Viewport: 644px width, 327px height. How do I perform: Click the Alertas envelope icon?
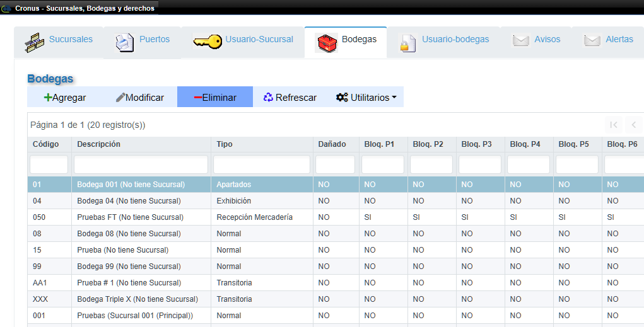pyautogui.click(x=592, y=41)
